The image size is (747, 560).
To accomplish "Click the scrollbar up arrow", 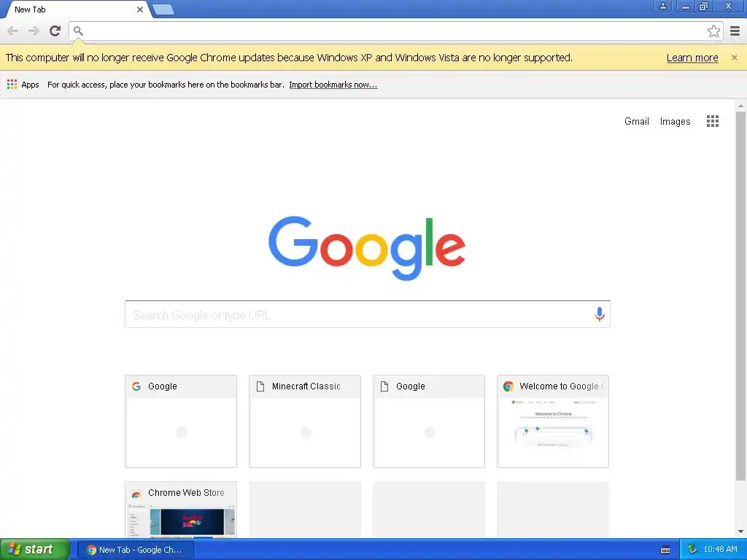I will 740,106.
